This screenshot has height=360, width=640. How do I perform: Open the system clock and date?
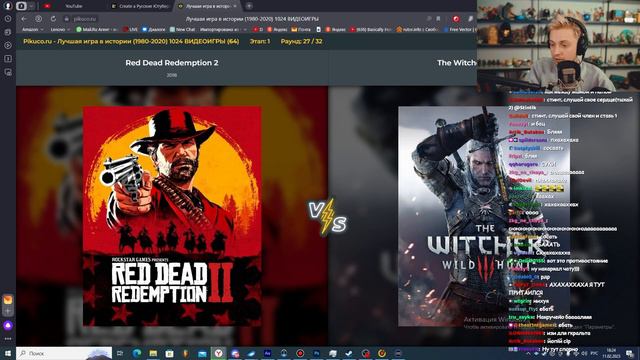coord(611,353)
